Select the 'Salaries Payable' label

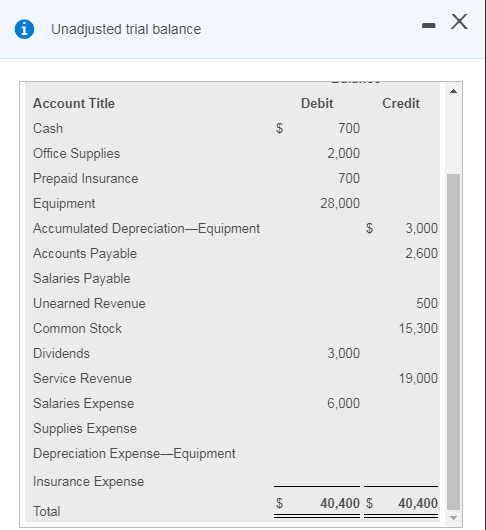coord(81,279)
